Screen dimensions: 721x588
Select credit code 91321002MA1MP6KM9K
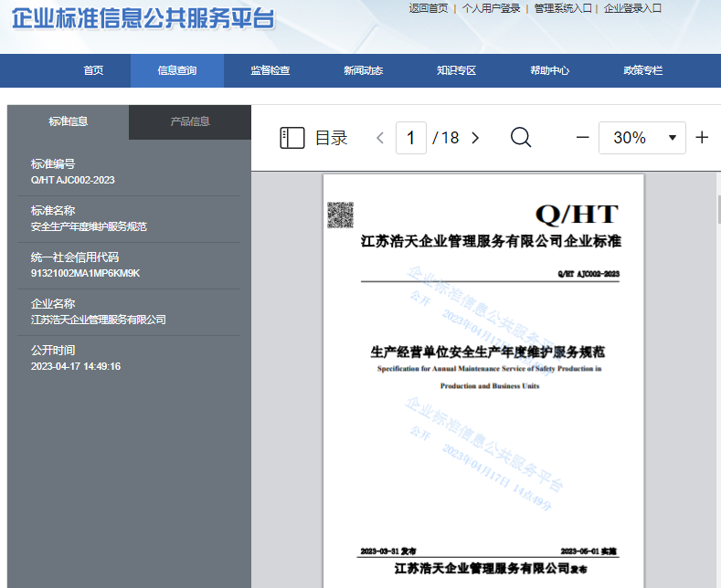tap(85, 273)
